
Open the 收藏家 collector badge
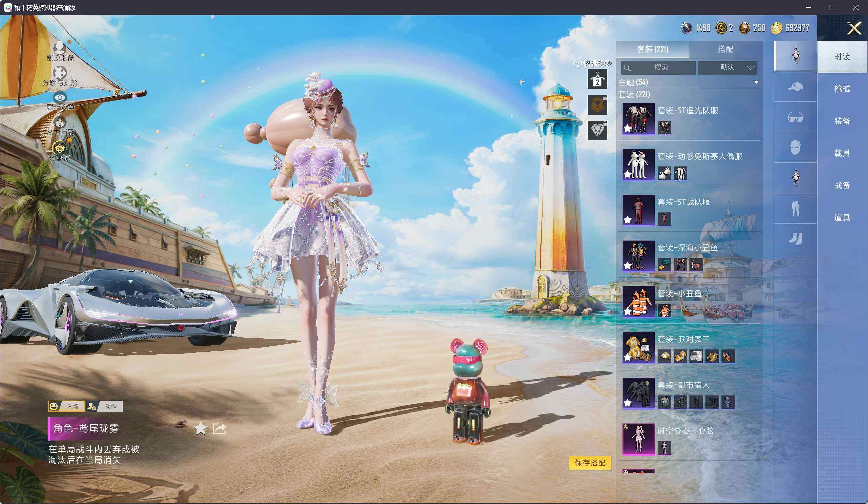pos(60,148)
